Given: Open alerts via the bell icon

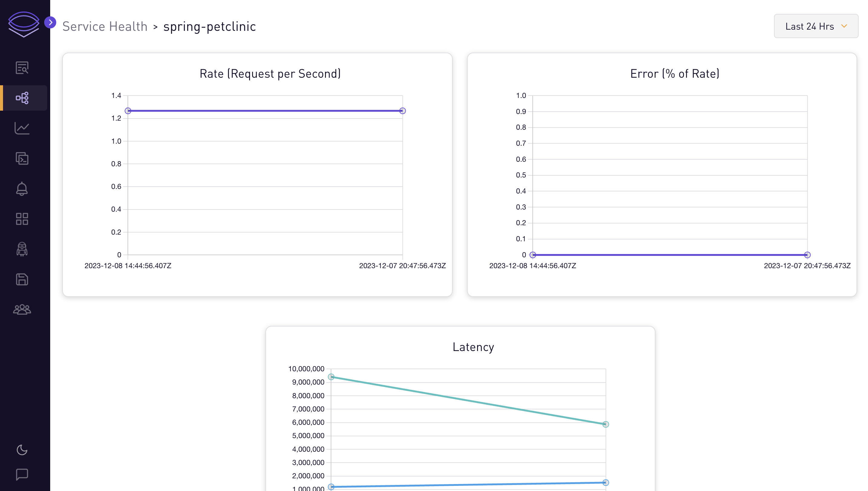Looking at the screenshot, I should click(x=22, y=189).
